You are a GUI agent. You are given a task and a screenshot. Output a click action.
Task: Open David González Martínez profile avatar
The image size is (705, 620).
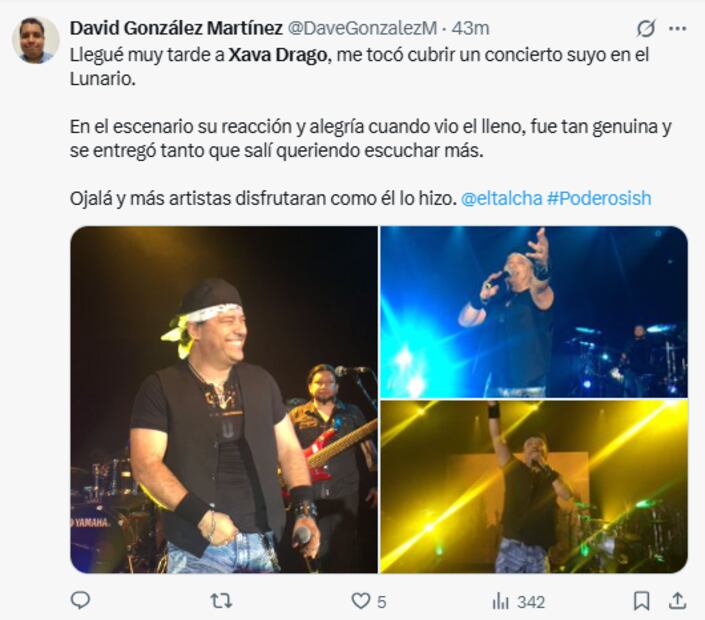36,40
